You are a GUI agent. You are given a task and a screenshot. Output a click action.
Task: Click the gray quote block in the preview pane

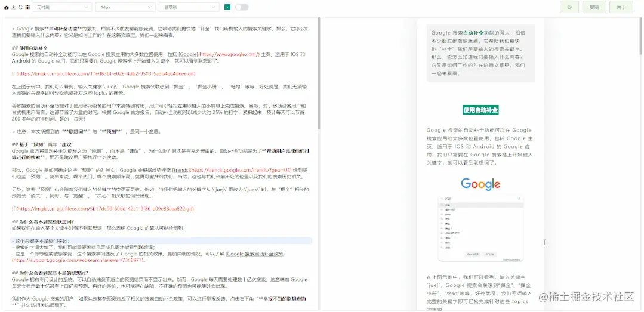tap(480, 53)
